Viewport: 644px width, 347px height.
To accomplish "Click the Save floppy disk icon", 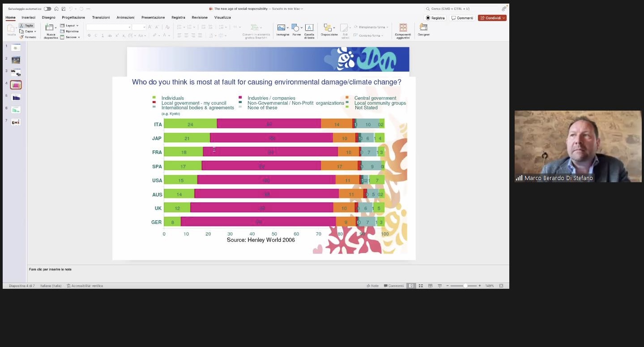I will [x=64, y=9].
